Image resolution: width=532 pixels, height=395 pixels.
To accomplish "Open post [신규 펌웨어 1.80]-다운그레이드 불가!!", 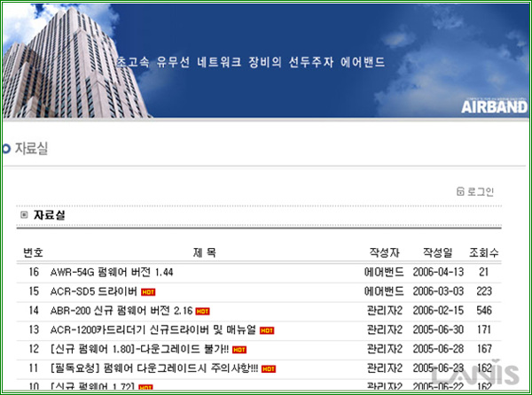I will tap(139, 349).
